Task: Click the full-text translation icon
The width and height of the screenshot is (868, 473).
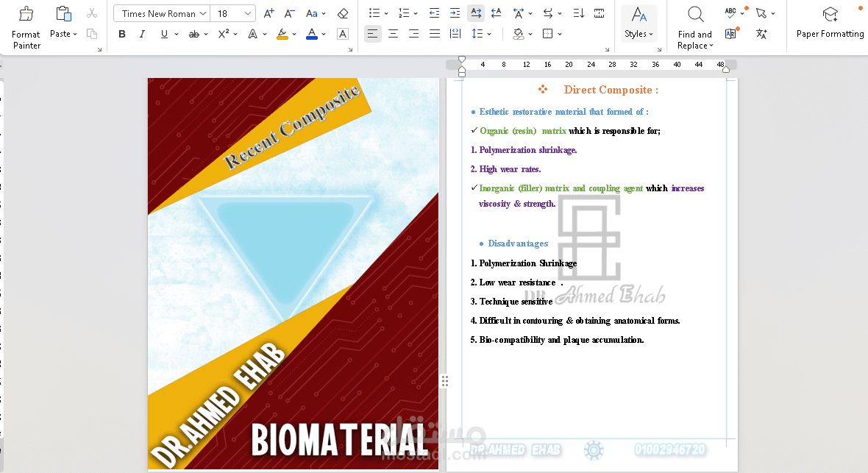Action: pos(730,34)
